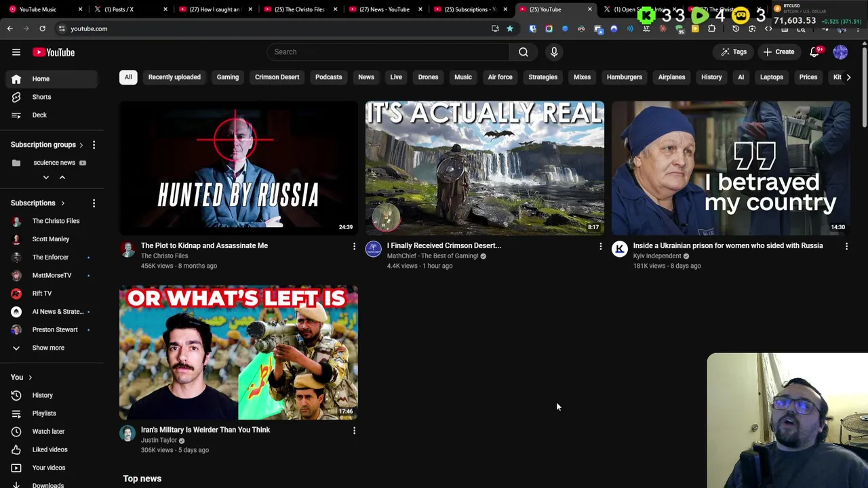Select News filter chip
Image resolution: width=868 pixels, height=488 pixels.
pyautogui.click(x=366, y=77)
